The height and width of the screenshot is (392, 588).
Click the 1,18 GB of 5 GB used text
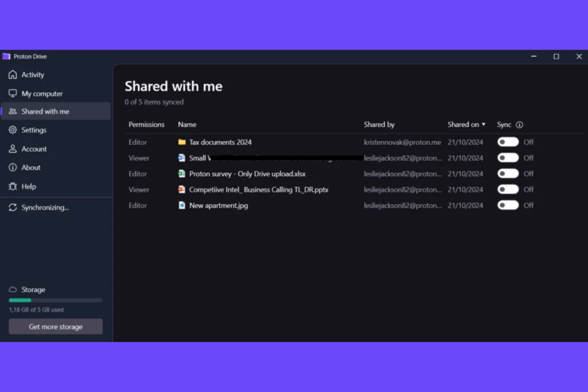tap(36, 309)
